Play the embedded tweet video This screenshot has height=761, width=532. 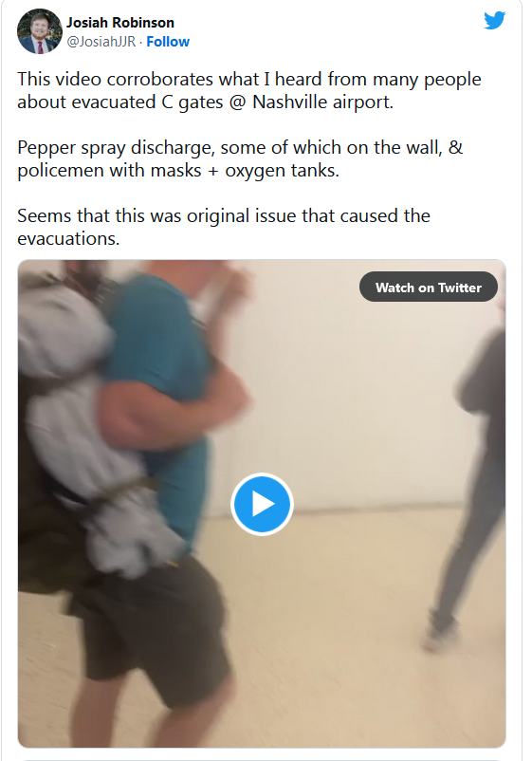pyautogui.click(x=262, y=504)
